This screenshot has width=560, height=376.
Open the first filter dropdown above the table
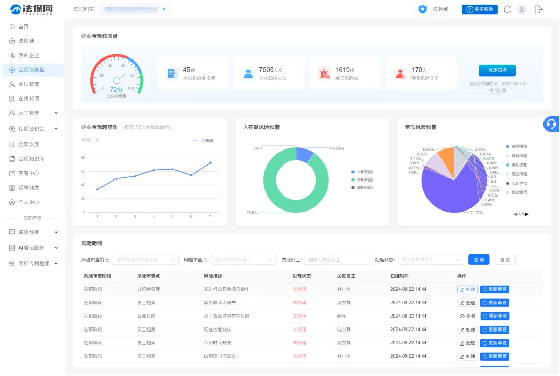pyautogui.click(x=146, y=260)
